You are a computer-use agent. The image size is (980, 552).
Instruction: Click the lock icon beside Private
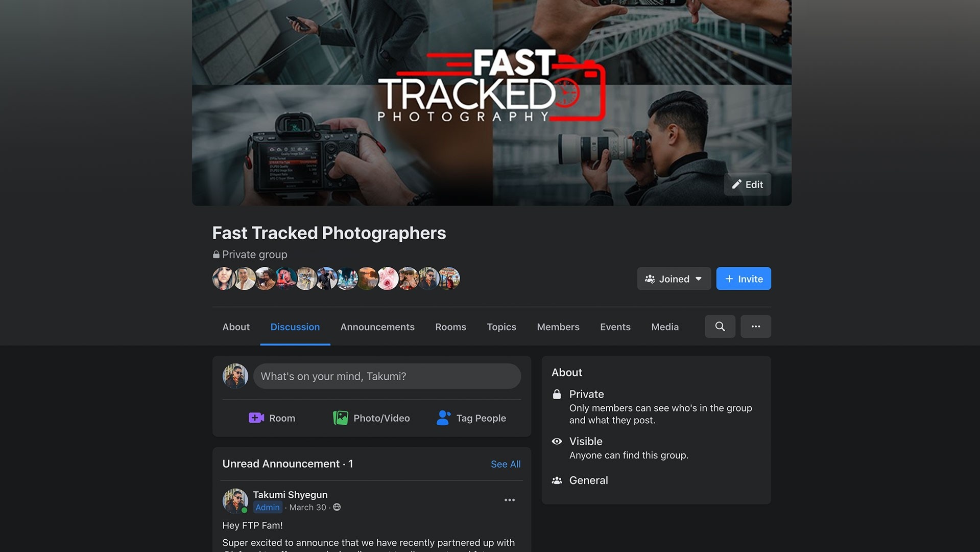point(557,394)
